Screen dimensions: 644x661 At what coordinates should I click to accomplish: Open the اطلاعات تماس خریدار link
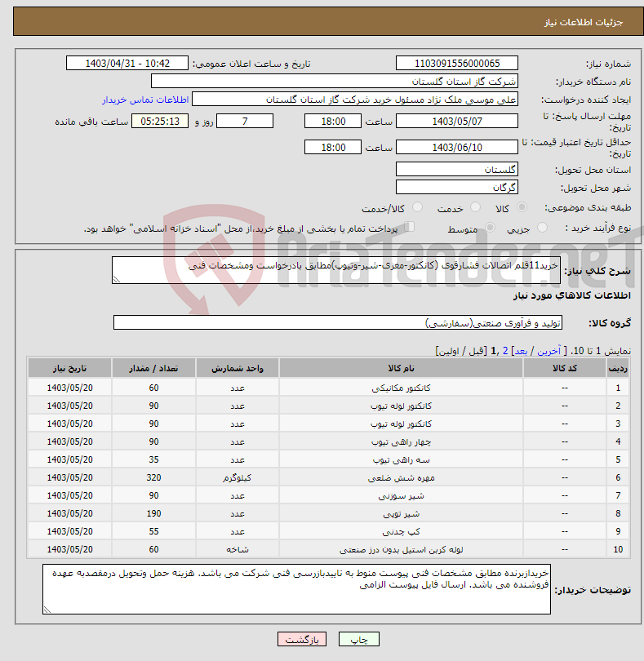pyautogui.click(x=145, y=100)
